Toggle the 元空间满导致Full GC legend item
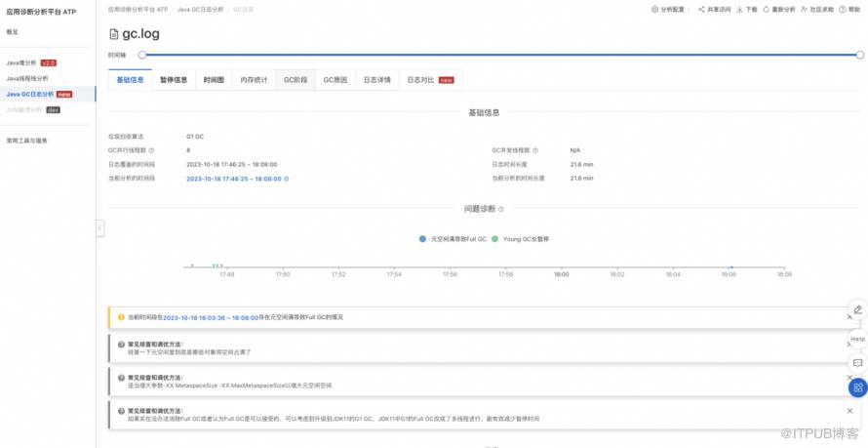This screenshot has height=448, width=868. pyautogui.click(x=453, y=239)
